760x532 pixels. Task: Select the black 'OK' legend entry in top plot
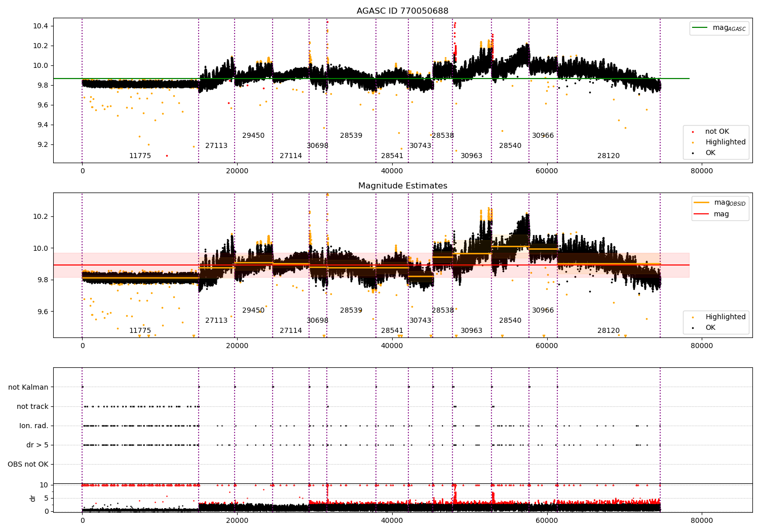[x=710, y=153]
